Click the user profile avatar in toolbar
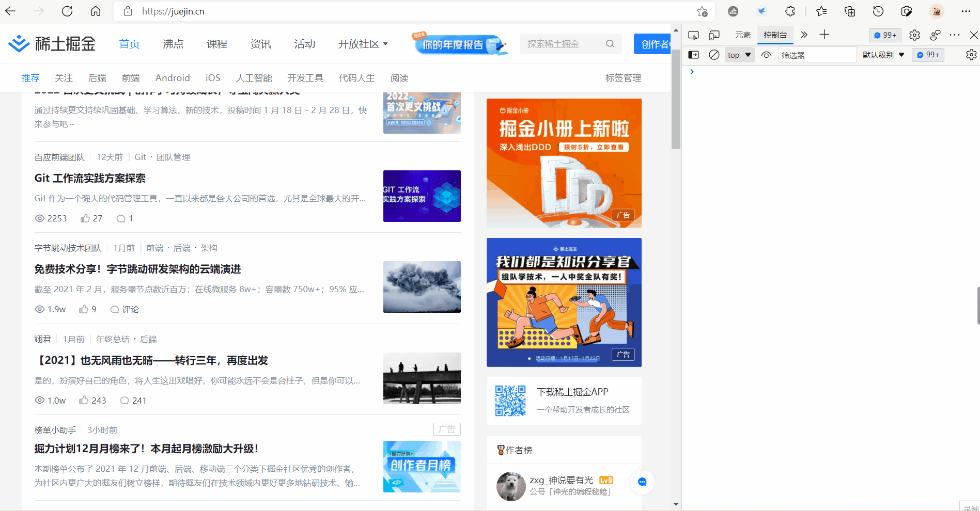Screen dimensions: 980x511 click(937, 11)
